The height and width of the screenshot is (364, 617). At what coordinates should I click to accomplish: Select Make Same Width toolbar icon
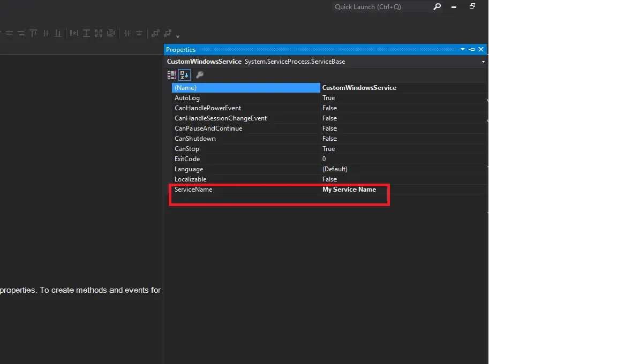(x=74, y=33)
